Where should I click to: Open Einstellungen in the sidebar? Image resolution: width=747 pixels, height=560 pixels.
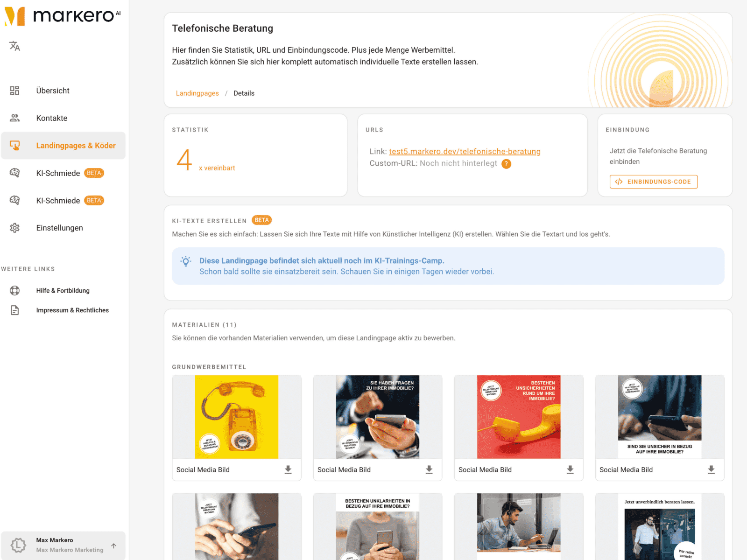63,228
